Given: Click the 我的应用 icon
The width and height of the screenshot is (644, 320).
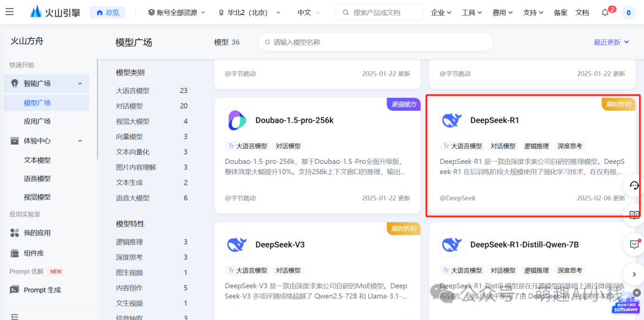Looking at the screenshot, I should (15, 233).
